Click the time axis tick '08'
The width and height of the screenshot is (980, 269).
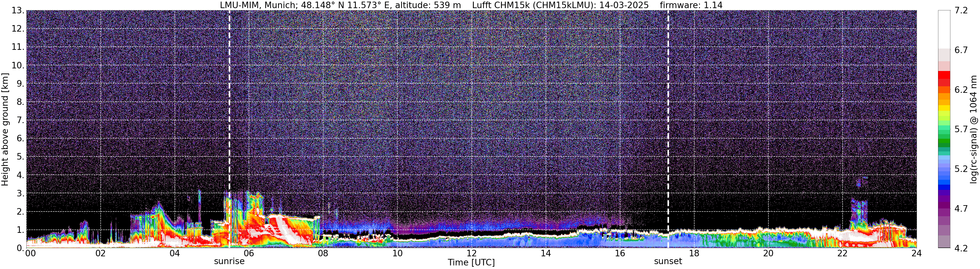323,253
